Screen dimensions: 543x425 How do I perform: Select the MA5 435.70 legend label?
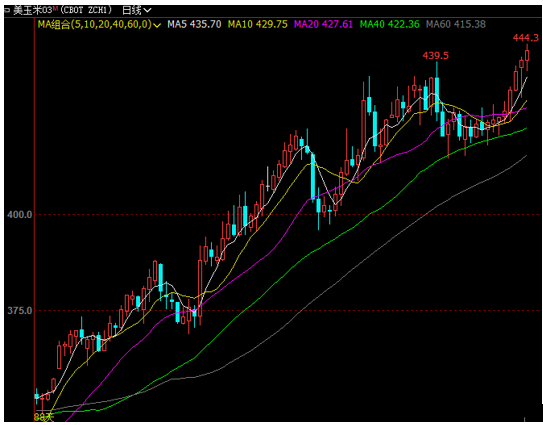pyautogui.click(x=194, y=24)
